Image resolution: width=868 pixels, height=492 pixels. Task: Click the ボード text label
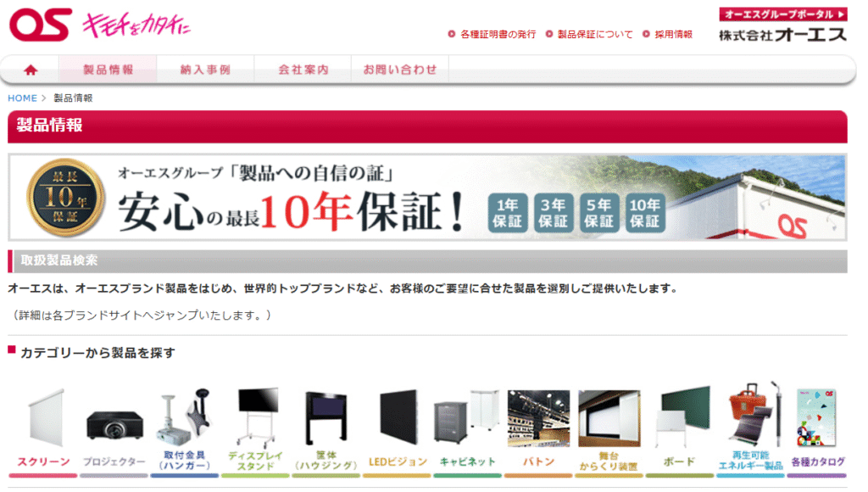pyautogui.click(x=679, y=462)
